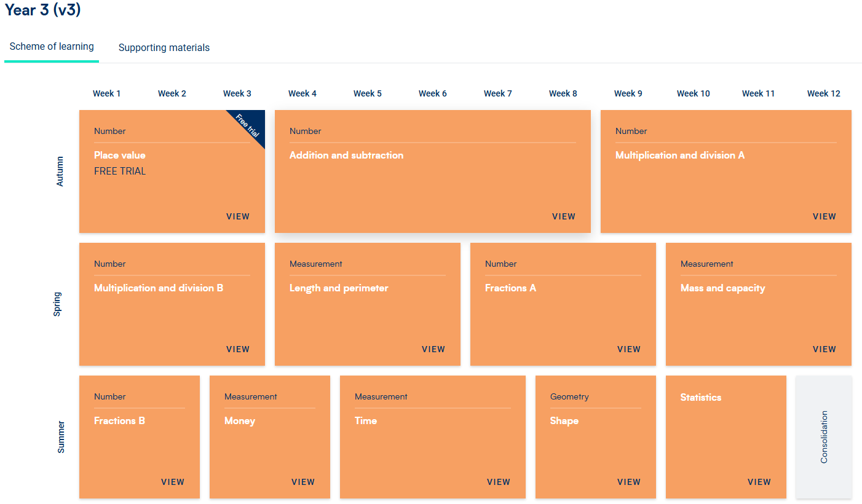This screenshot has width=862, height=504.
Task: Open VIEW on the Fractions B card
Action: pos(173,482)
